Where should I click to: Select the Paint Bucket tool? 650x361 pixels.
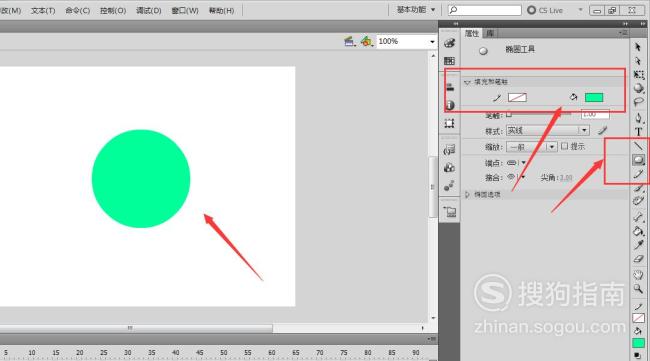638,231
